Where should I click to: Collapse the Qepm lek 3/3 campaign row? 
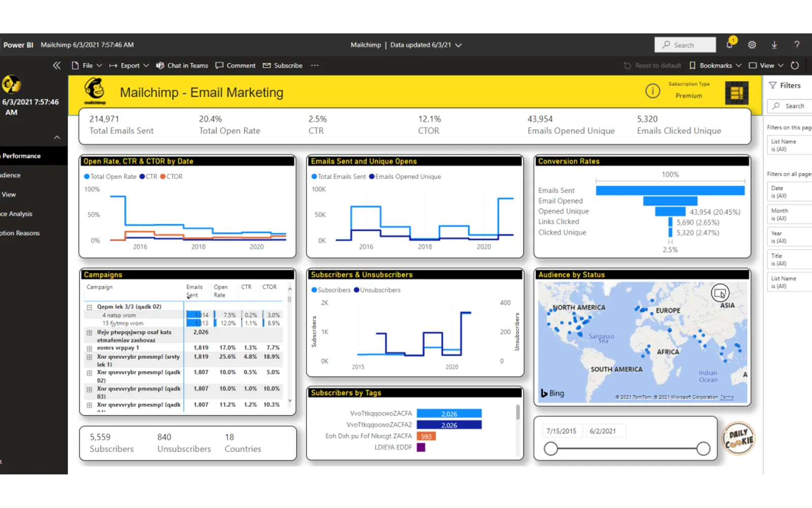coord(89,307)
